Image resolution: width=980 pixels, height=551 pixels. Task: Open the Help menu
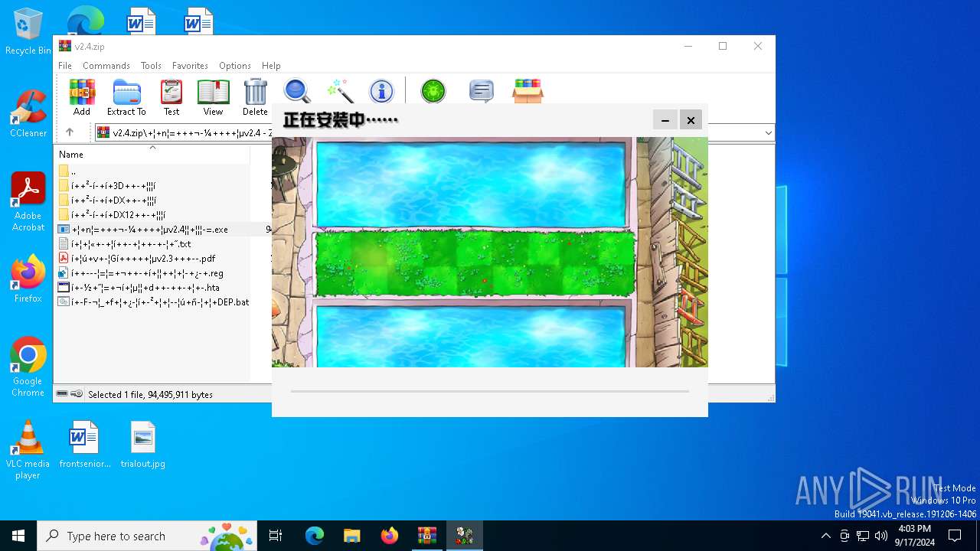click(x=271, y=66)
